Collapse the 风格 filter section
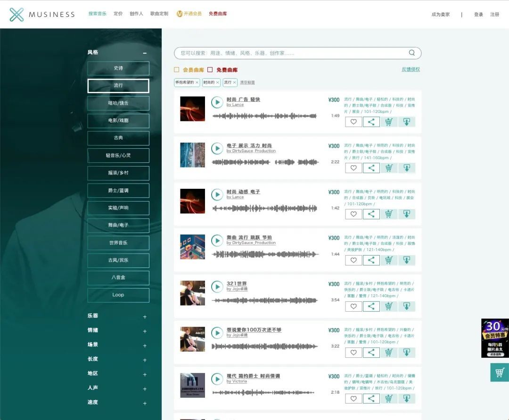 point(145,53)
